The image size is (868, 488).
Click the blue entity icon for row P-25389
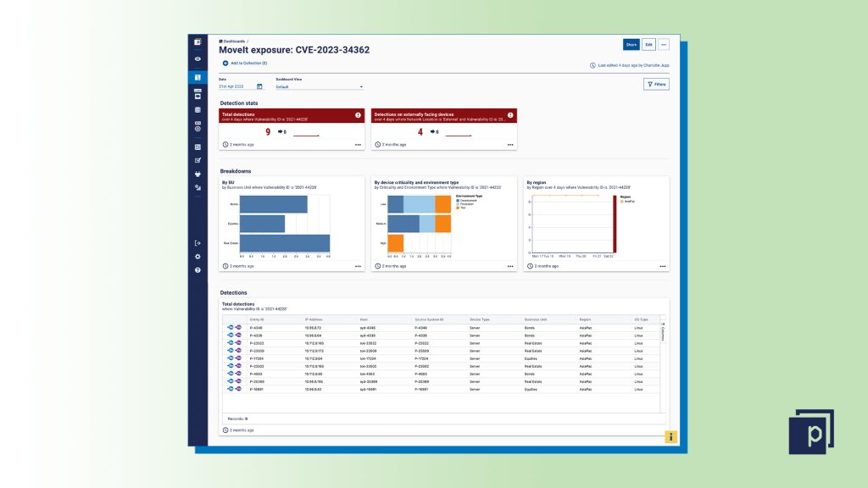pos(231,381)
